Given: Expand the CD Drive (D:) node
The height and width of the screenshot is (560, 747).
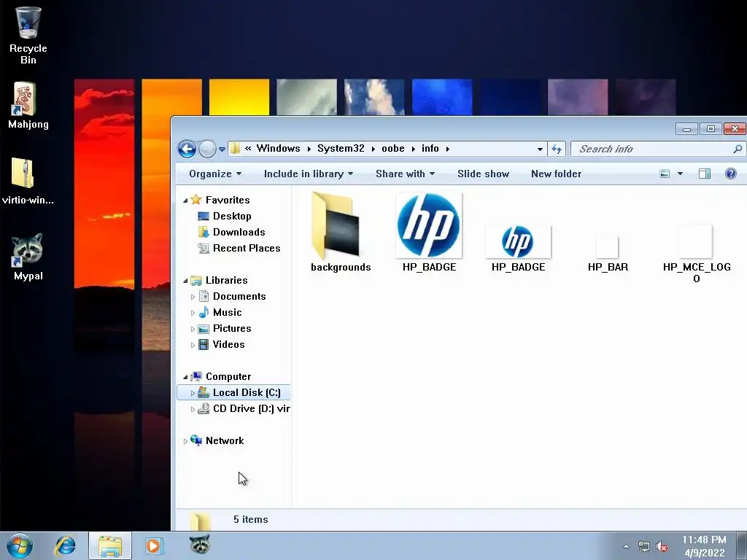Looking at the screenshot, I should 193,409.
